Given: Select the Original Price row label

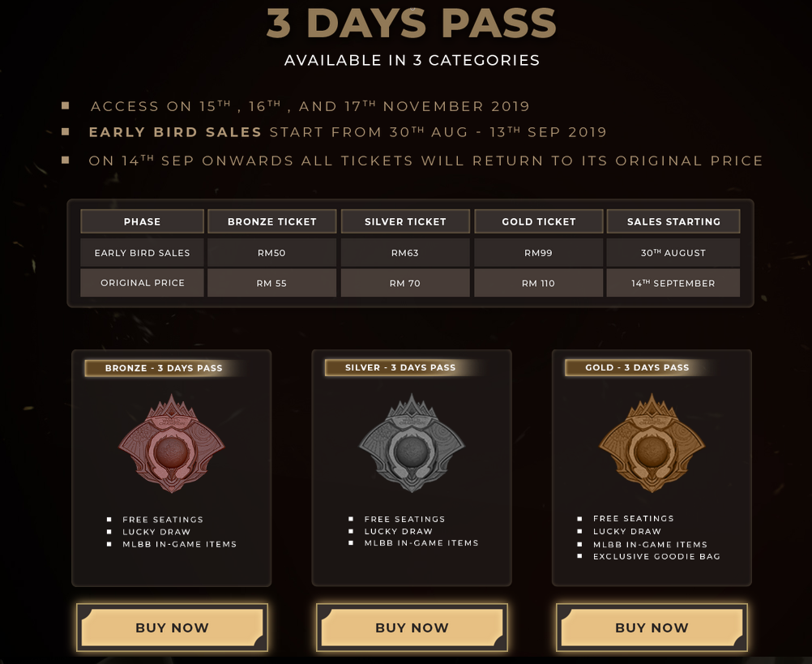Looking at the screenshot, I should (142, 283).
